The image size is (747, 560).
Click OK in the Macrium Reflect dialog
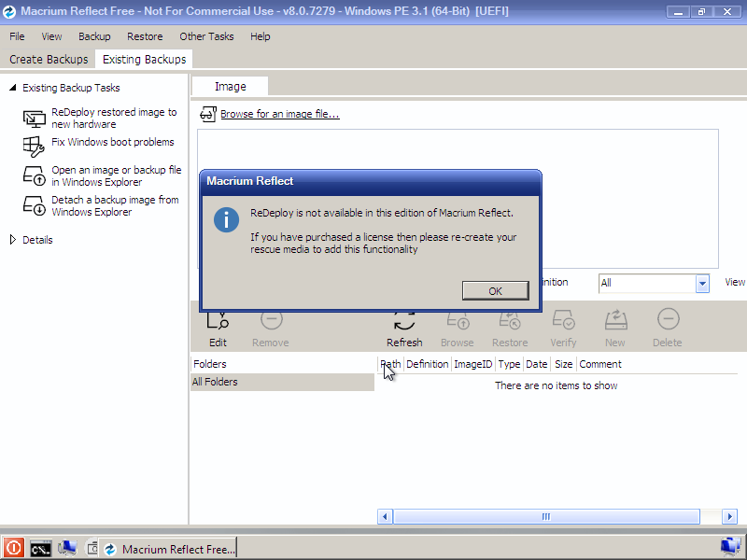(495, 290)
